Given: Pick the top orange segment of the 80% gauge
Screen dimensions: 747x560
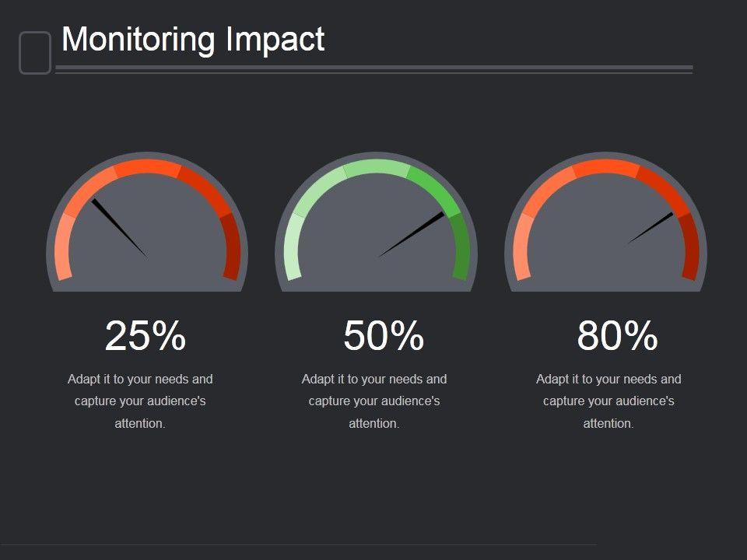Looking at the screenshot, I should click(606, 167).
